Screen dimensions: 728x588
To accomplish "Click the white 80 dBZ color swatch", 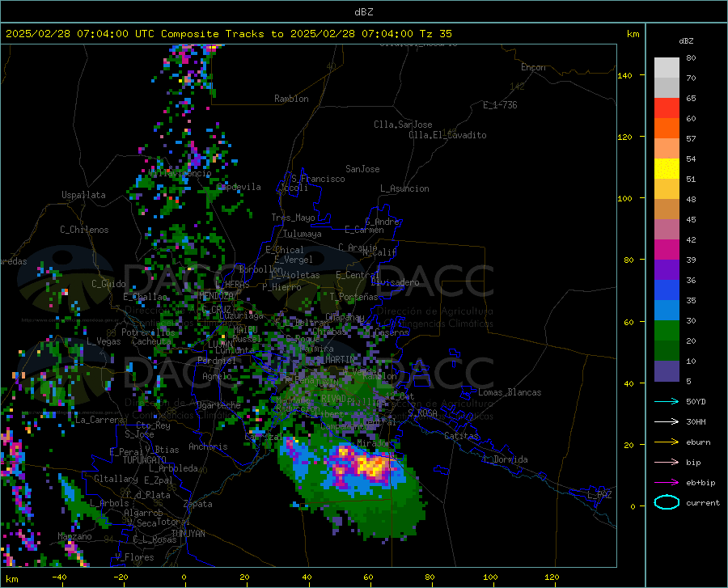I will tap(667, 67).
